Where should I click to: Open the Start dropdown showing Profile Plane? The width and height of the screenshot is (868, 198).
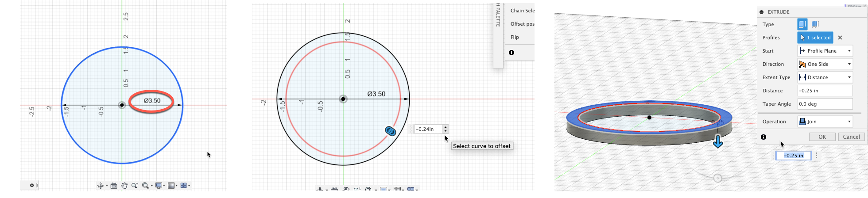(825, 51)
